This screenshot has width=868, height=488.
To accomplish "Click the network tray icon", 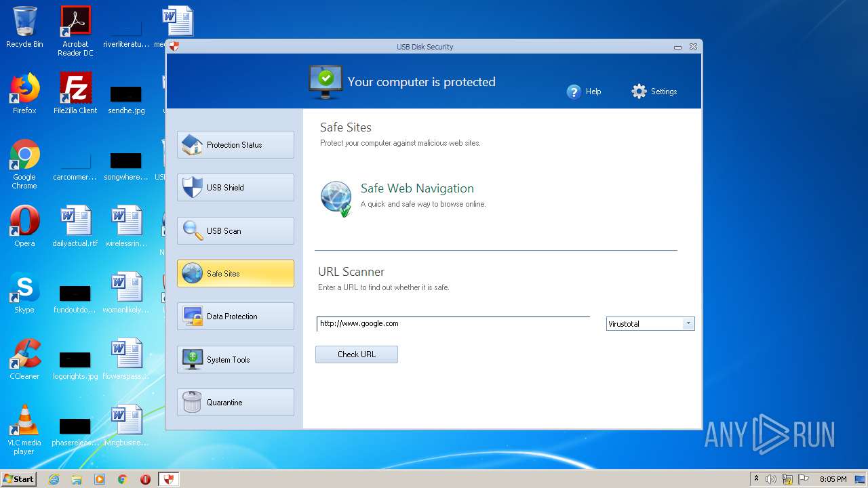I will click(787, 479).
